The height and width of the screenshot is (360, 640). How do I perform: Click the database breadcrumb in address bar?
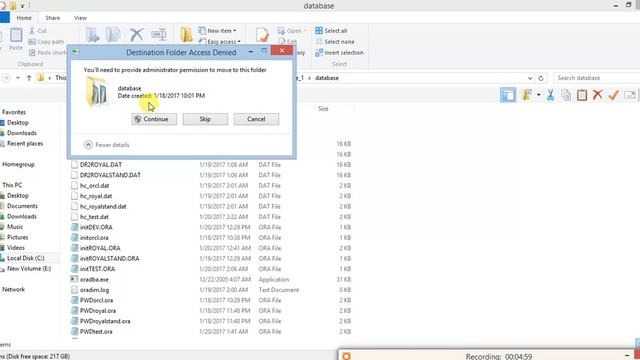[x=327, y=78]
